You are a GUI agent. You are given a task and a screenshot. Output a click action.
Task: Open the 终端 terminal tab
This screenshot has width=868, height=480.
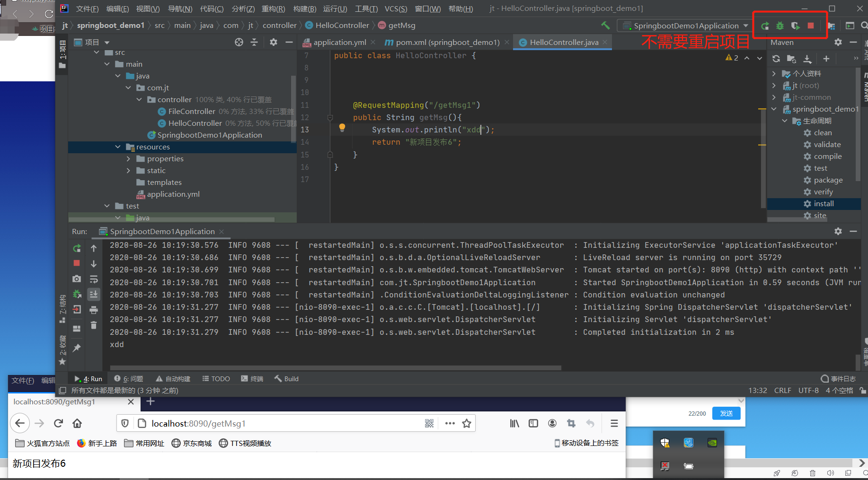252,379
